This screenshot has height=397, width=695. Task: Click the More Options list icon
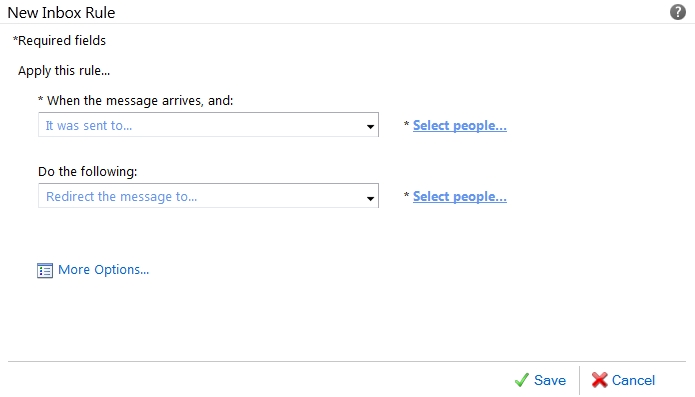(x=45, y=270)
